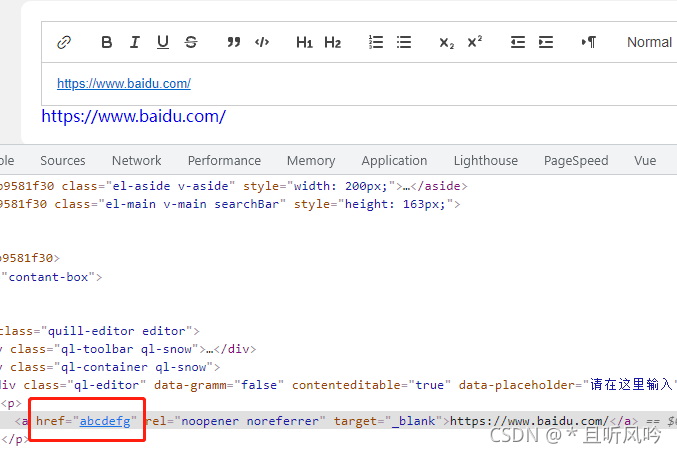
Task: Switch to the Performance tab
Action: click(x=224, y=161)
